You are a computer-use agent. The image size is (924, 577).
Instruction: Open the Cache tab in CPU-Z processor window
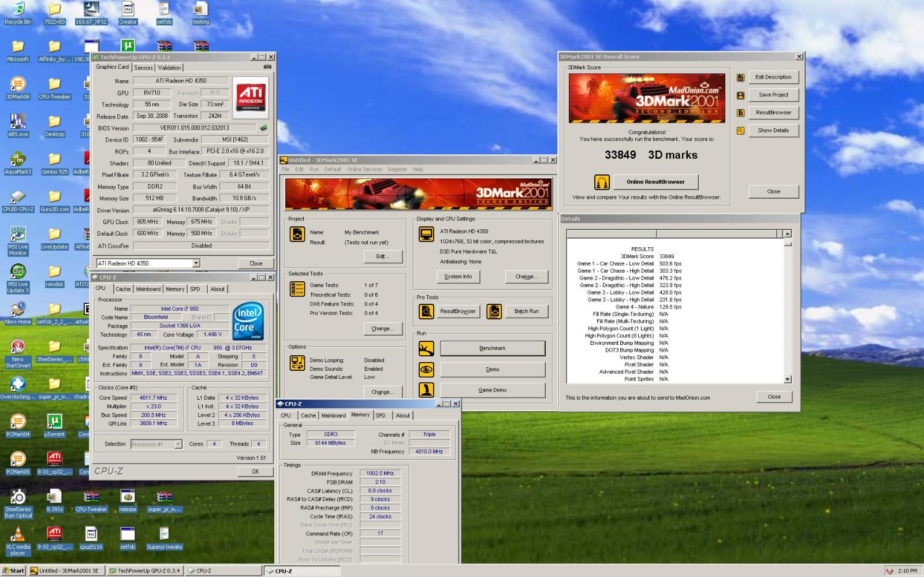(123, 289)
